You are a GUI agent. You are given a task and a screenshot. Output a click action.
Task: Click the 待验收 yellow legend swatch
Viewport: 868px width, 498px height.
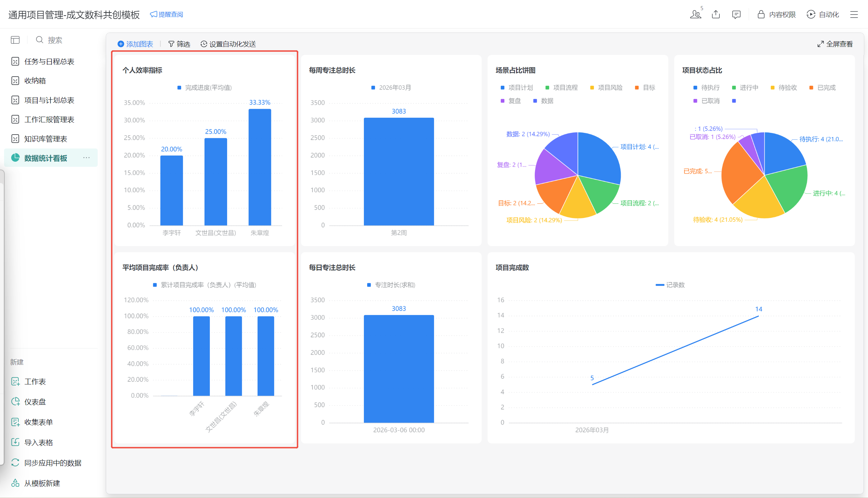click(x=772, y=88)
